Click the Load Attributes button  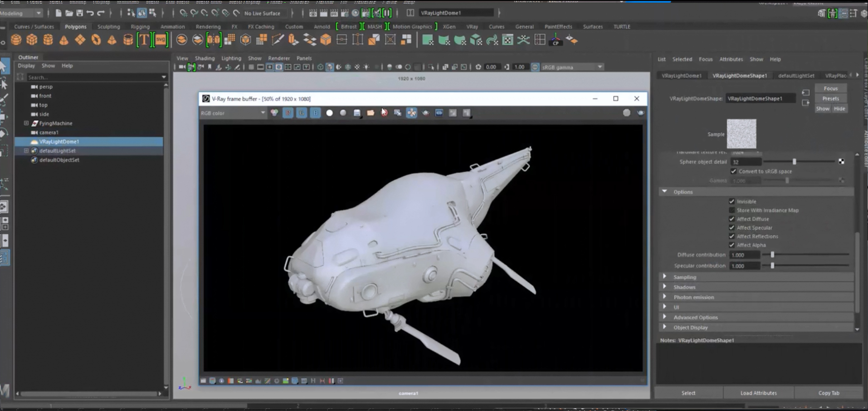[758, 393]
